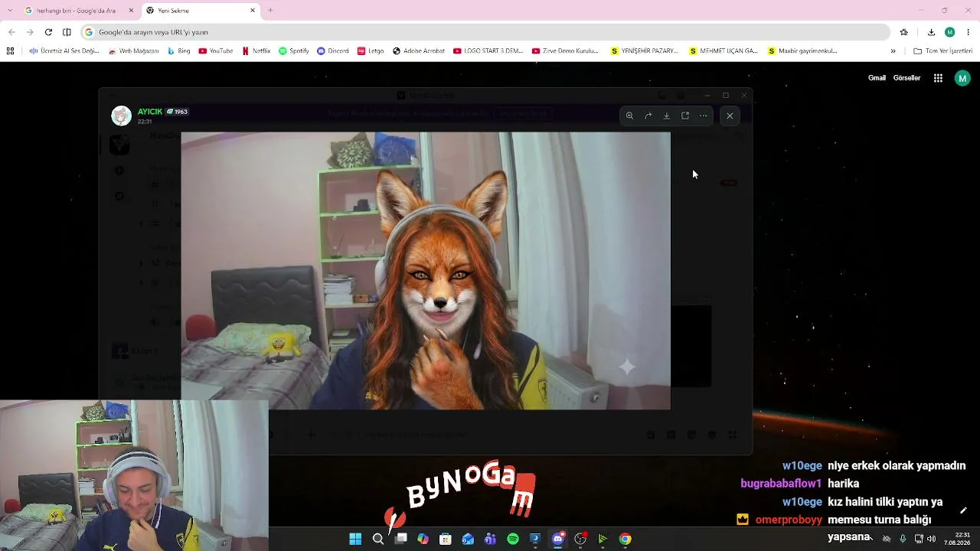This screenshot has height=551, width=980.
Task: Open the more options menu in image viewer
Action: [704, 116]
